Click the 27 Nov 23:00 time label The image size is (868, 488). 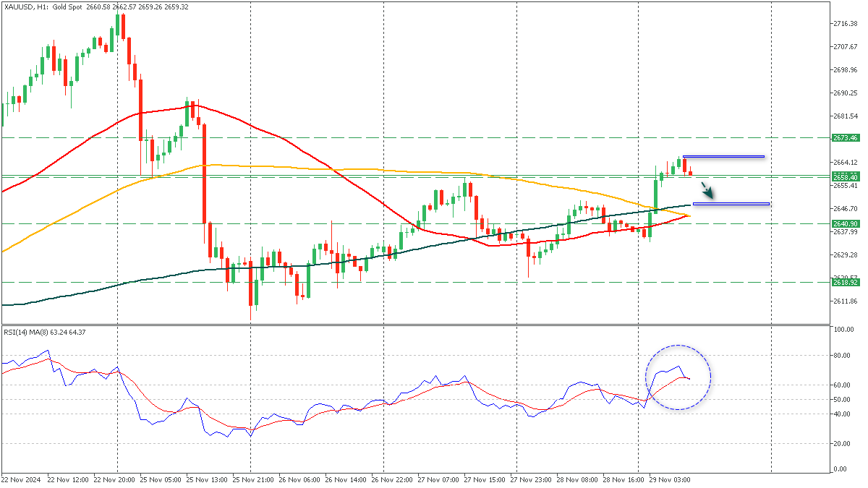tap(531, 479)
